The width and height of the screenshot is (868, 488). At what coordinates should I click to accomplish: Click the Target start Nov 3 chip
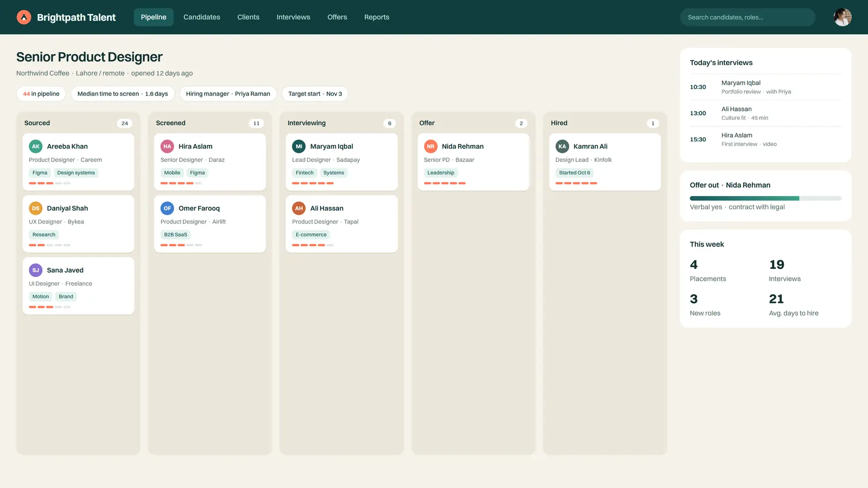click(315, 94)
